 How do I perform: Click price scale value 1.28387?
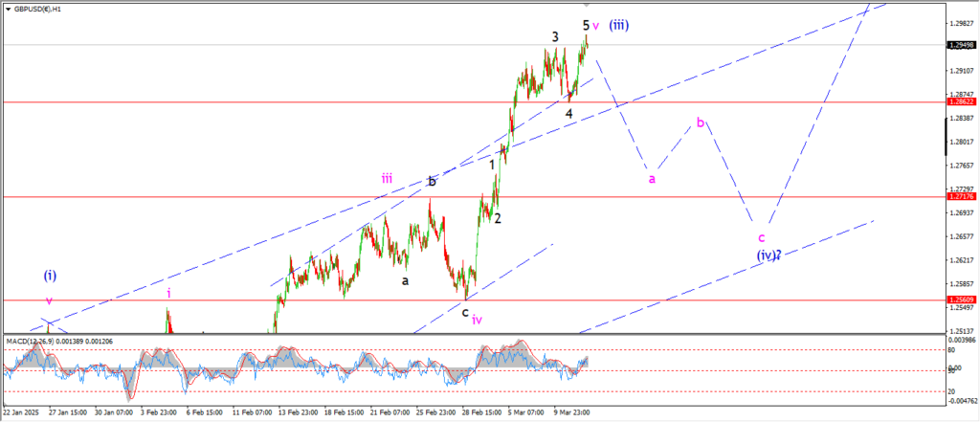[x=962, y=118]
